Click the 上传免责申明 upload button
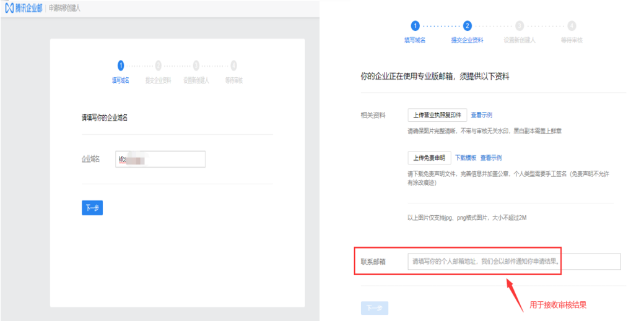Viewport: 644px width, 321px height. click(429, 158)
